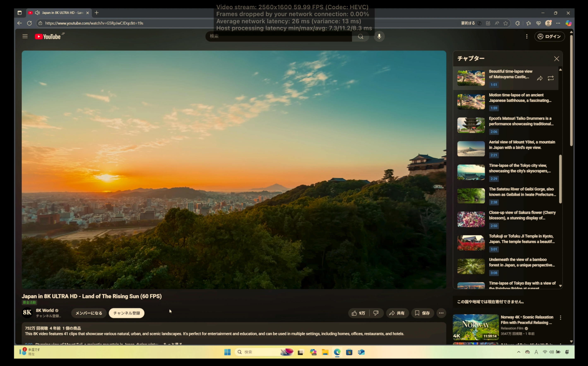Toggle loop on Matsuyama Castle chapter
This screenshot has width=588, height=366.
pyautogui.click(x=551, y=78)
